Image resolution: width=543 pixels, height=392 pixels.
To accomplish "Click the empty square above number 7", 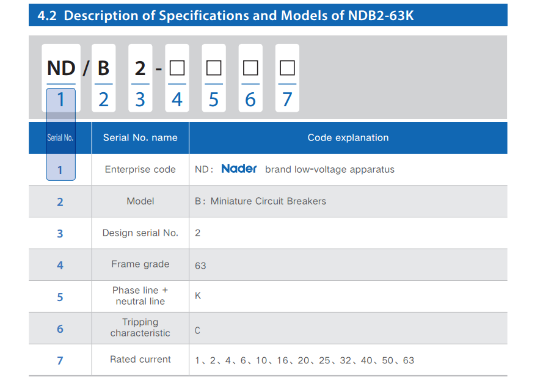I will pos(287,68).
